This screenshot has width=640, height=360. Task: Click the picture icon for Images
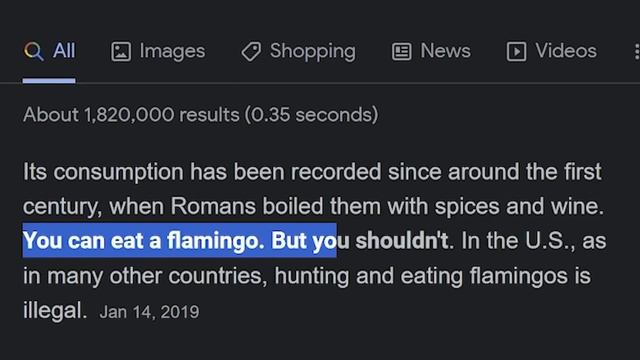coord(121,52)
